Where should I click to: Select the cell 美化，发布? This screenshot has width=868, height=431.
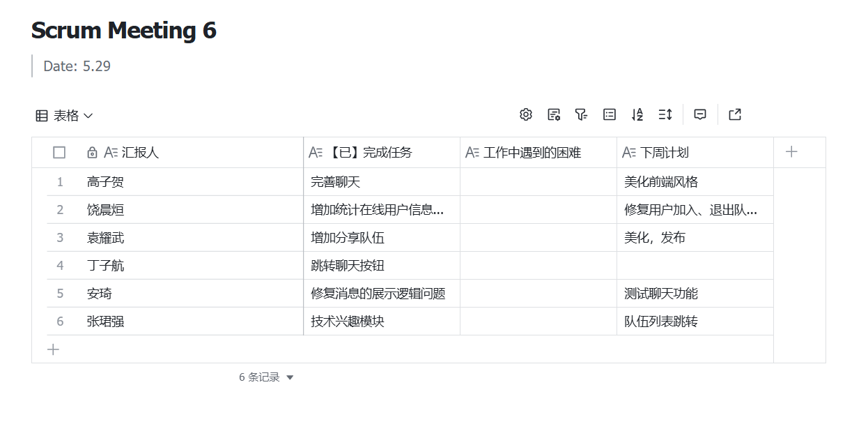point(695,238)
